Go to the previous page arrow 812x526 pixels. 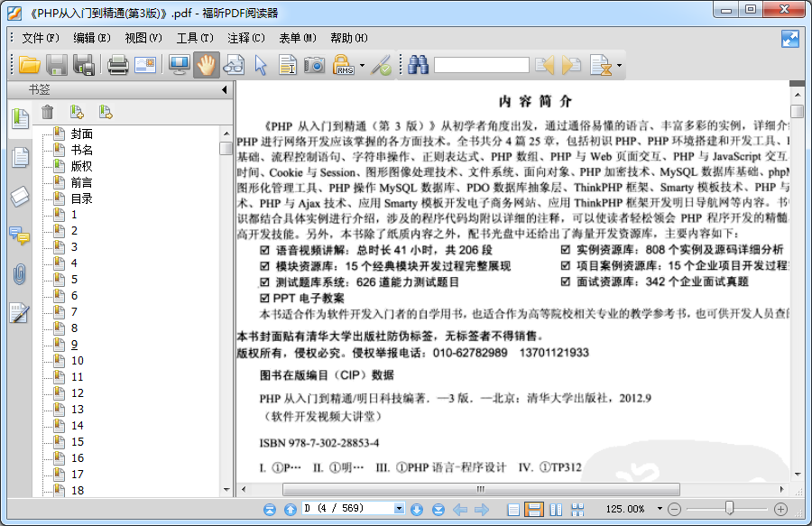coord(291,510)
